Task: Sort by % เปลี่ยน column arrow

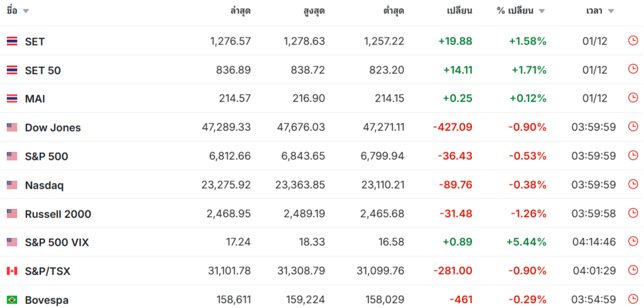Action: (x=542, y=11)
